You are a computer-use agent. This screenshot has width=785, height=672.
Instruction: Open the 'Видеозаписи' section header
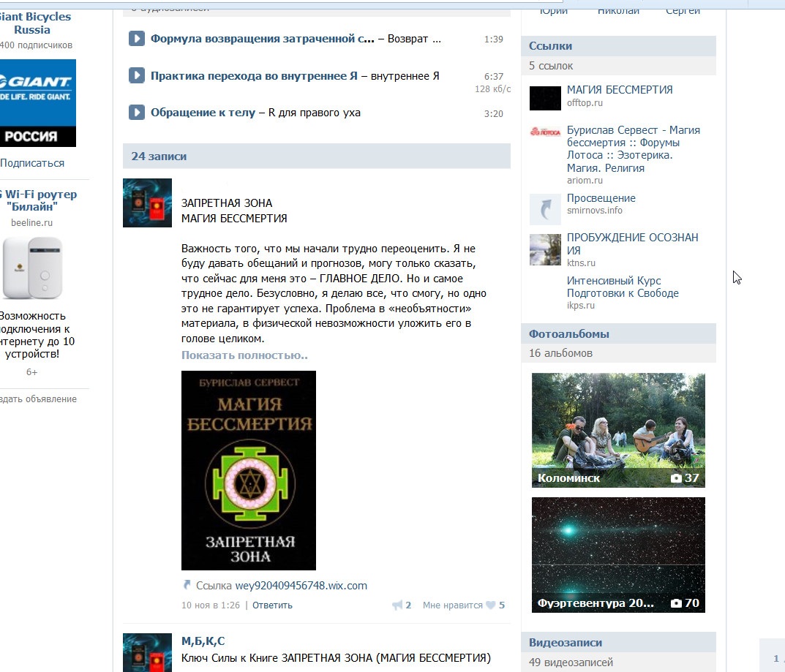618,643
